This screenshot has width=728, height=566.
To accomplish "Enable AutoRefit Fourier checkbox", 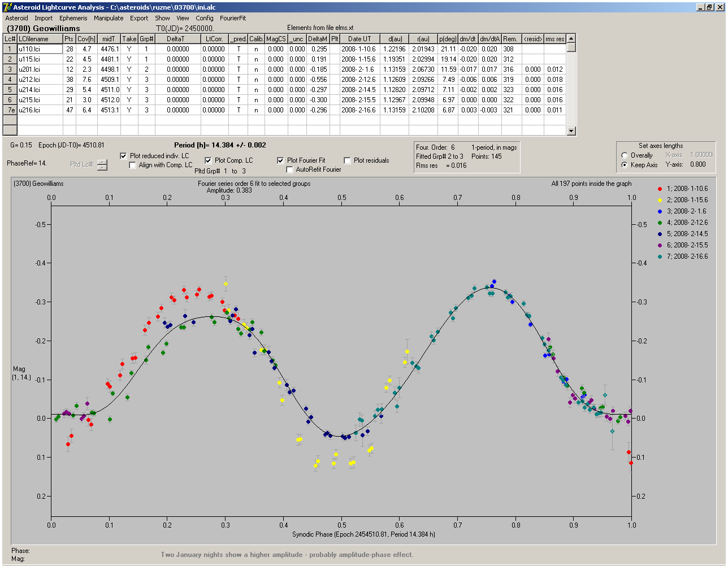I will [289, 169].
